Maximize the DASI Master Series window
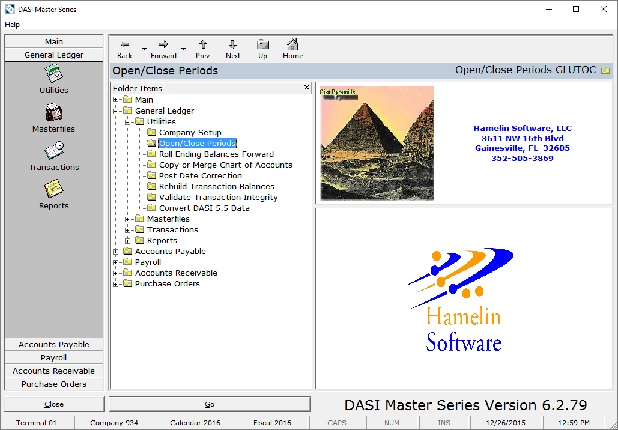The image size is (618, 430). point(576,9)
